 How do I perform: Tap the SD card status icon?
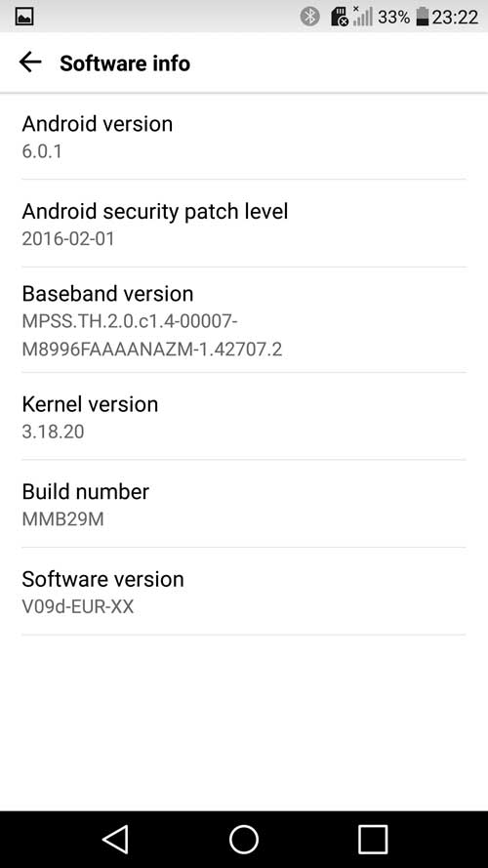[x=340, y=17]
